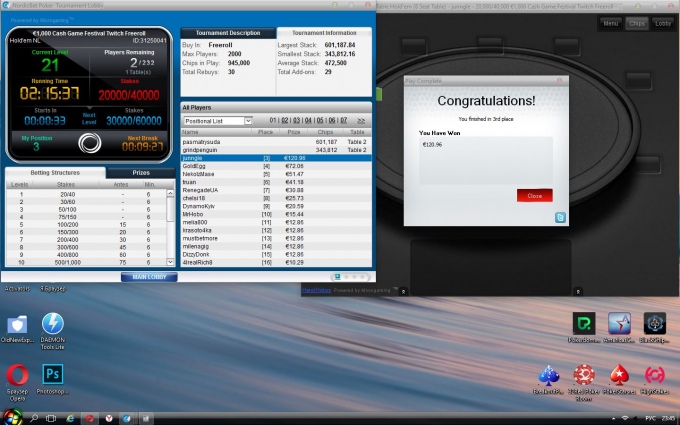The height and width of the screenshot is (425, 680).
Task: Click the Chips button on the table
Action: pyautogui.click(x=637, y=23)
